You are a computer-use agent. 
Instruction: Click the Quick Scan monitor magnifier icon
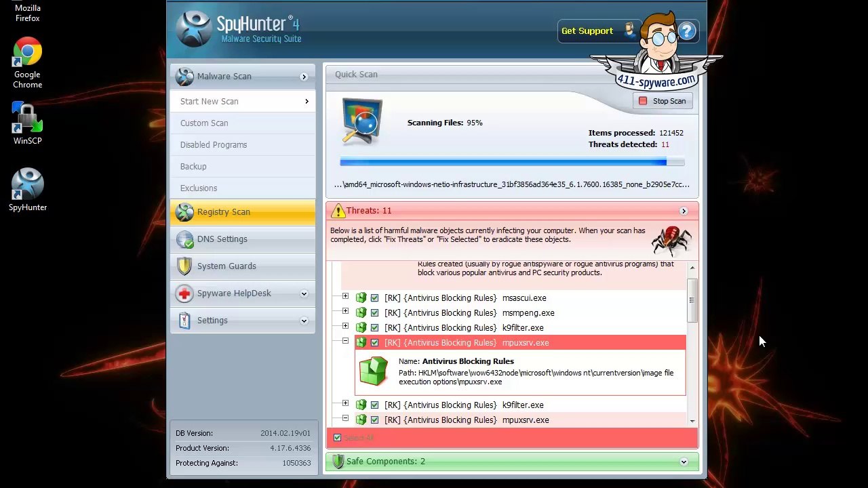click(362, 121)
